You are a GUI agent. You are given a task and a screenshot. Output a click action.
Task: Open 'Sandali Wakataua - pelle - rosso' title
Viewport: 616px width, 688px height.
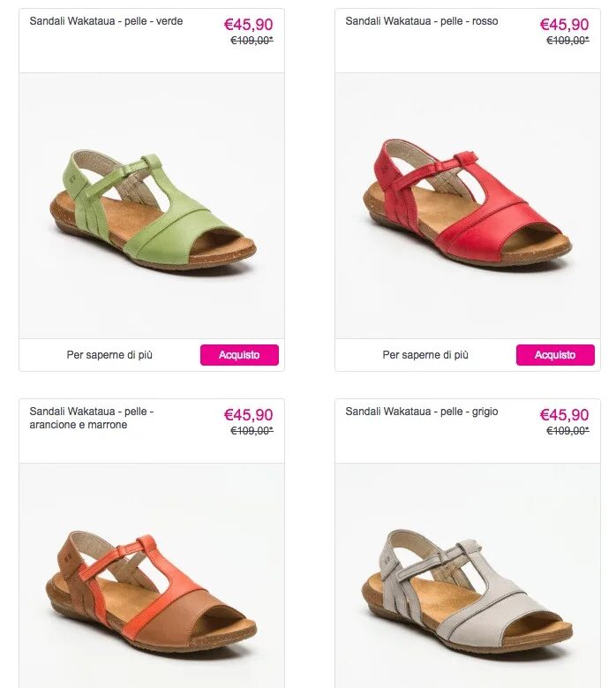pos(421,21)
